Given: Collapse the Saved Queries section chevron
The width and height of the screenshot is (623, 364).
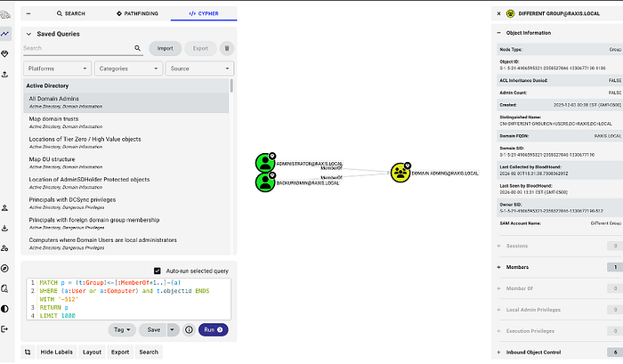Looking at the screenshot, I should (x=28, y=34).
